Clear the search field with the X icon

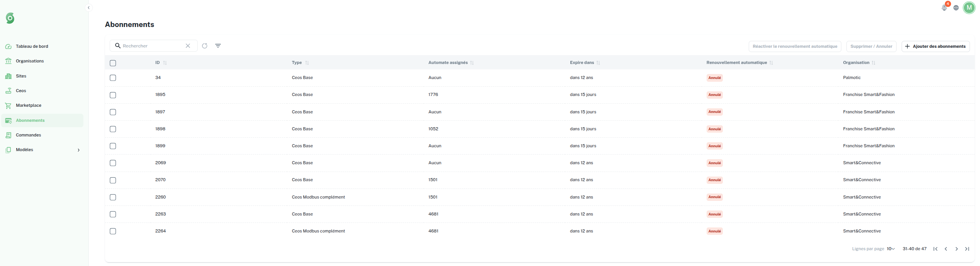188,46
